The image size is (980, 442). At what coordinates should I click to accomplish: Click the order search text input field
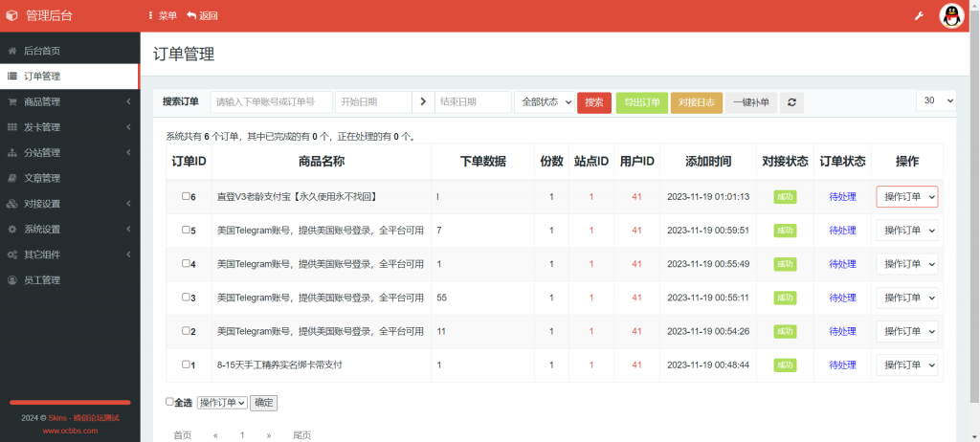(271, 102)
